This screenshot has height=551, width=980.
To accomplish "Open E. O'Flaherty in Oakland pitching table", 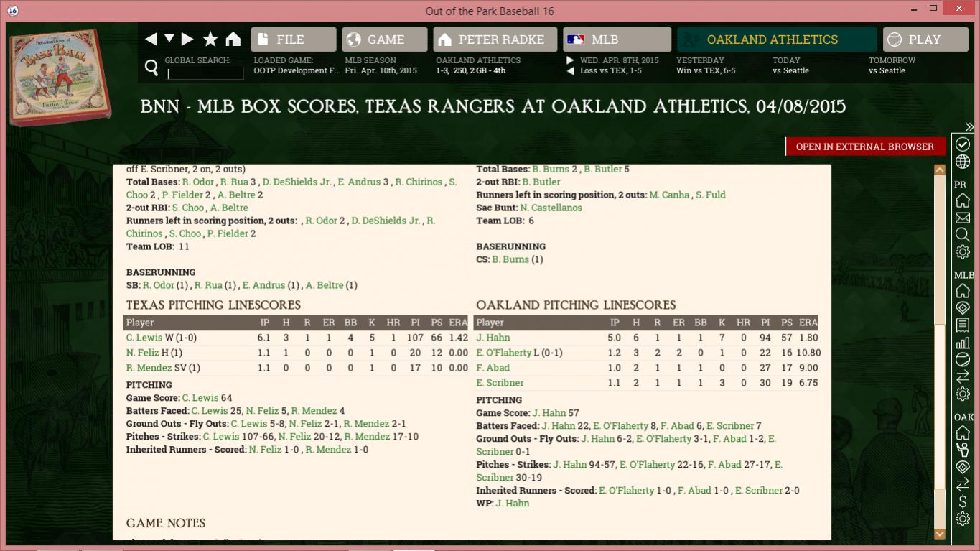I will pos(504,353).
